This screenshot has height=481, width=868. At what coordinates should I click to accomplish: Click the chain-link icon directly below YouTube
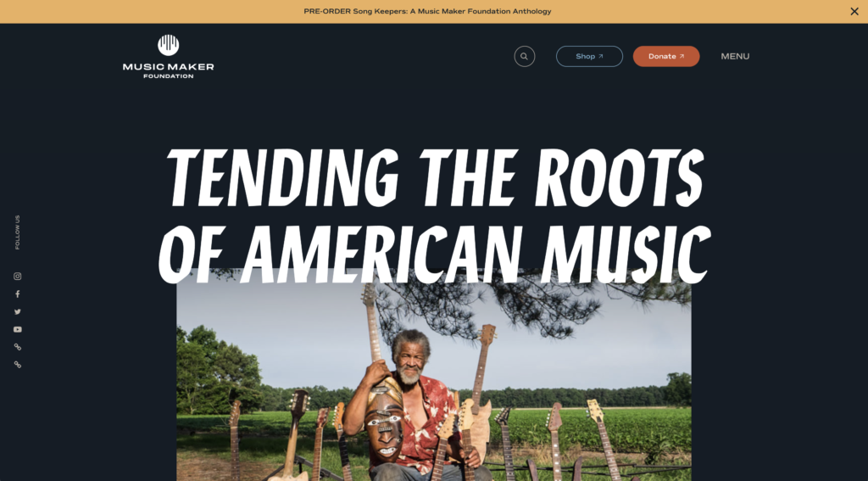pyautogui.click(x=18, y=347)
